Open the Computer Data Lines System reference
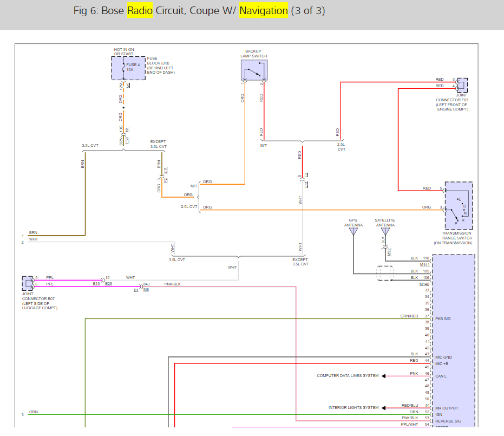Image resolution: width=504 pixels, height=436 pixels. tap(348, 376)
